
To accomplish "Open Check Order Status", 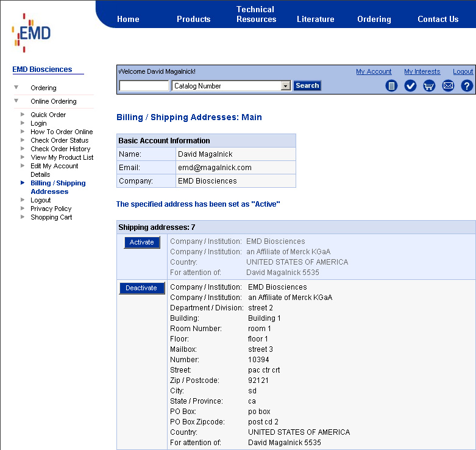I will (x=60, y=140).
